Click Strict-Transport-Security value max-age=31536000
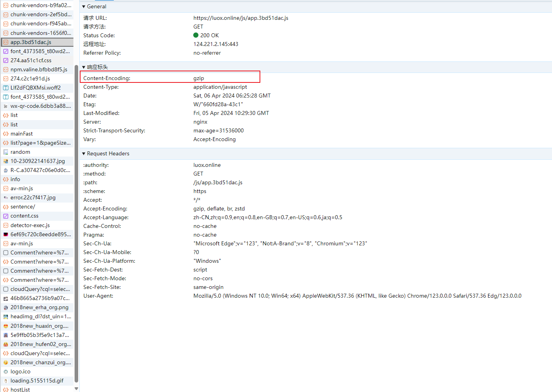 219,130
